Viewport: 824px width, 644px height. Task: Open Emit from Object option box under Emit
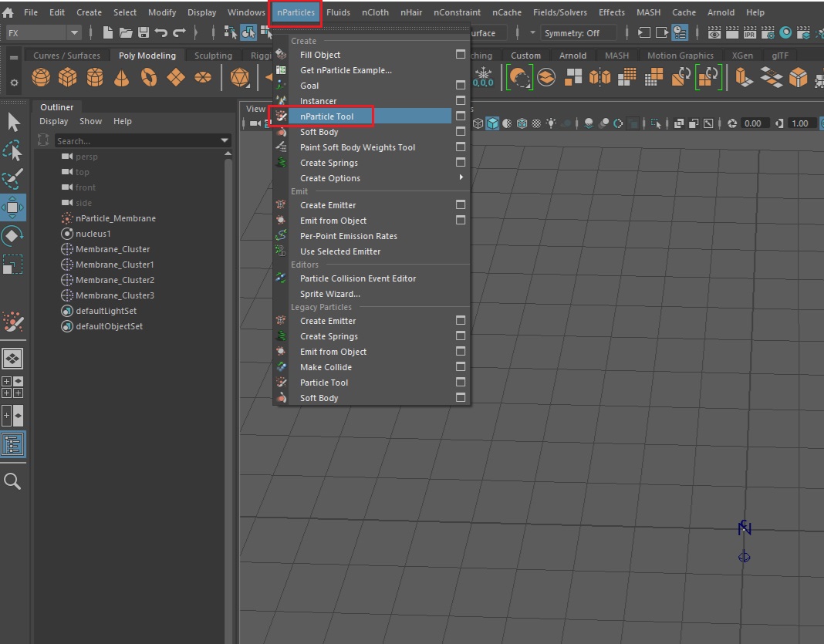click(461, 220)
